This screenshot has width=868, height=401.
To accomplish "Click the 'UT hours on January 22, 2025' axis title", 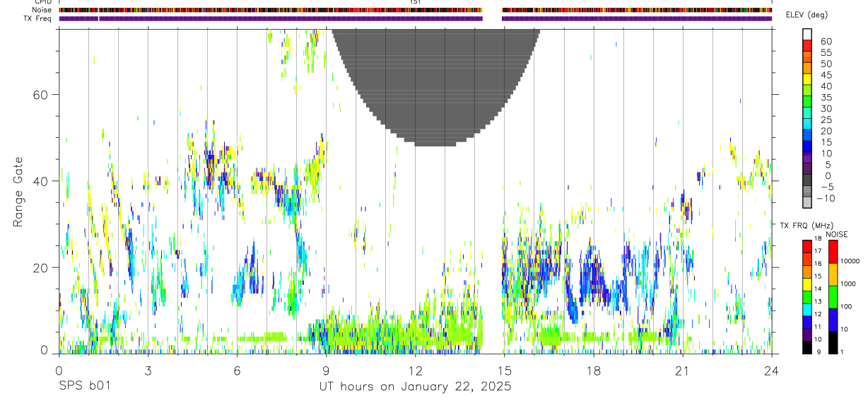I will pos(415,388).
